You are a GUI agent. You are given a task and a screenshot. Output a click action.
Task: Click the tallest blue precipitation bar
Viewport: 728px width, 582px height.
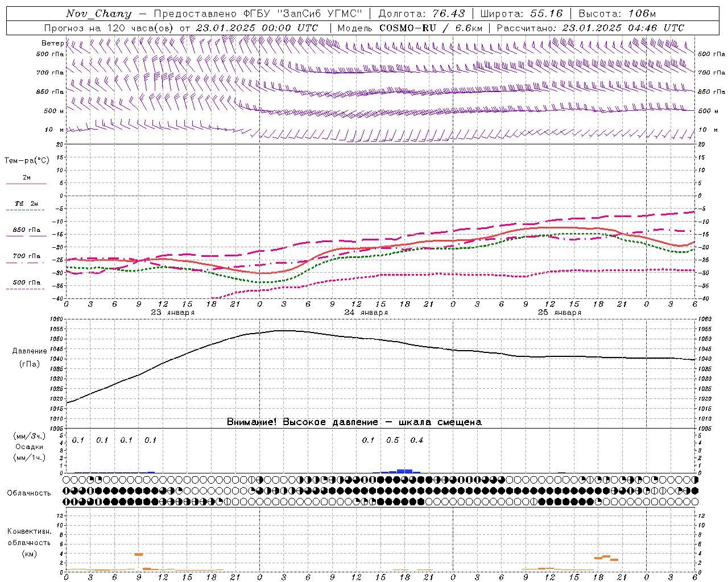404,471
